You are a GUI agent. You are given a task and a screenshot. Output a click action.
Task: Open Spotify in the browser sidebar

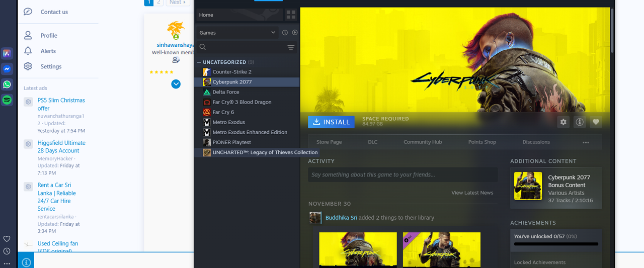(x=7, y=100)
